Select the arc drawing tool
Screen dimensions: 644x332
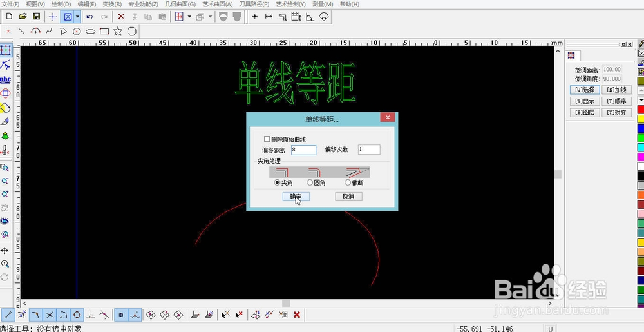coord(35,31)
